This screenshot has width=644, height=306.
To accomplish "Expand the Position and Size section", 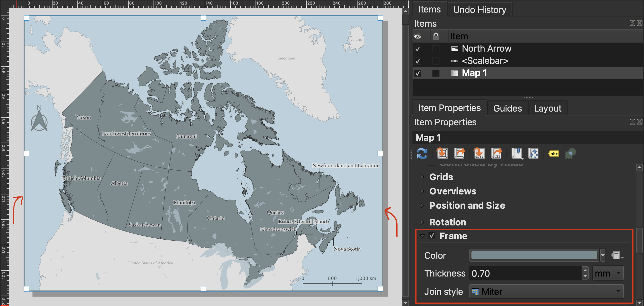I will point(422,205).
